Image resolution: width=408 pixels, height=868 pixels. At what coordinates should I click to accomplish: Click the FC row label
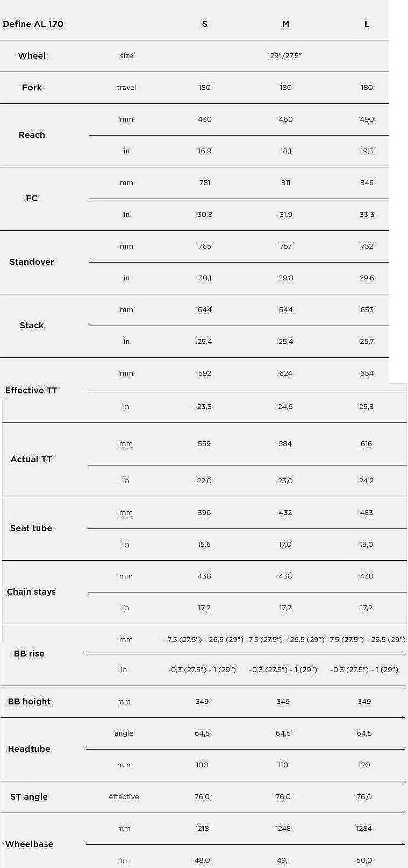click(32, 199)
